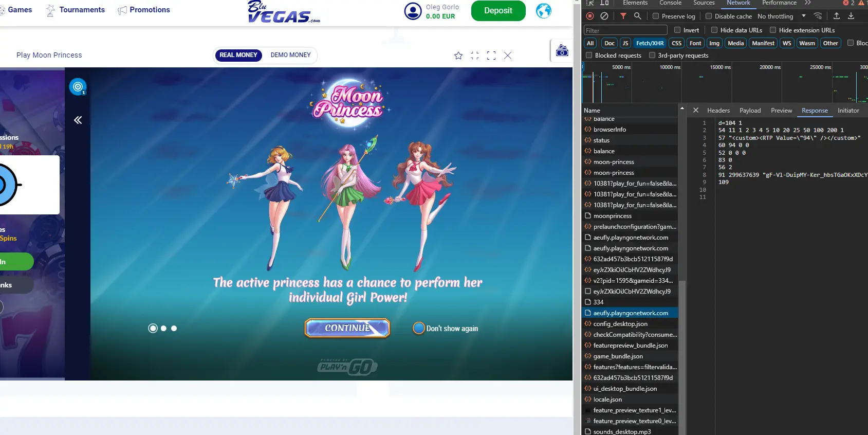
Task: Focus the network Filter input field
Action: [x=625, y=30]
